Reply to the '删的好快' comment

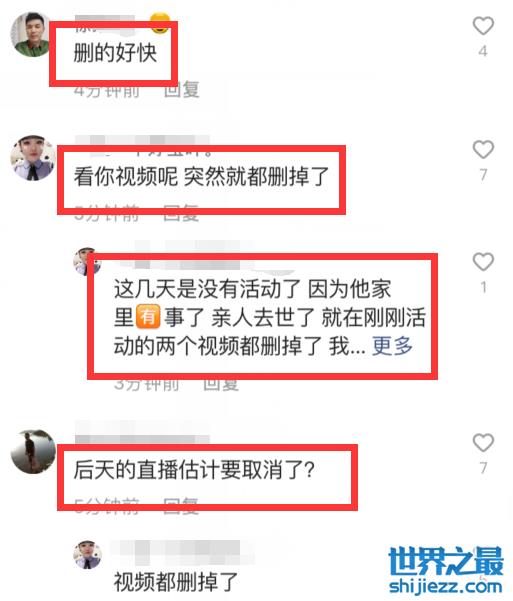point(182,90)
